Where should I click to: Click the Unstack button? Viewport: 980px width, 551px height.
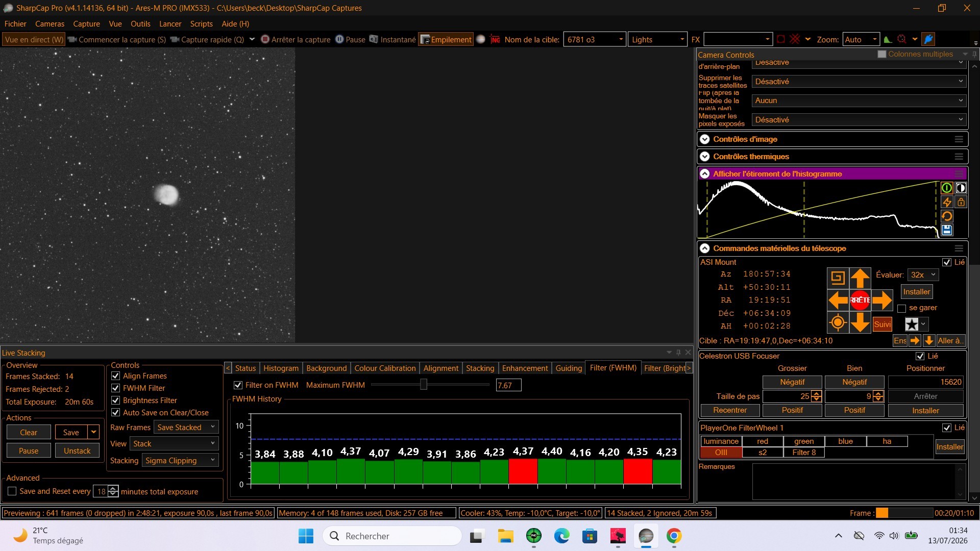tap(77, 451)
